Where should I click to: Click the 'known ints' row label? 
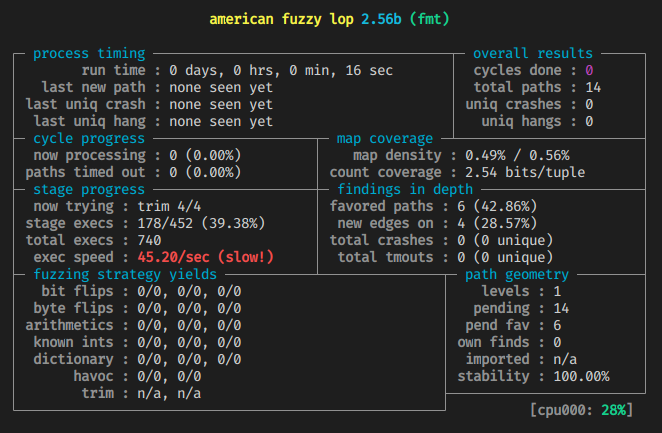73,342
